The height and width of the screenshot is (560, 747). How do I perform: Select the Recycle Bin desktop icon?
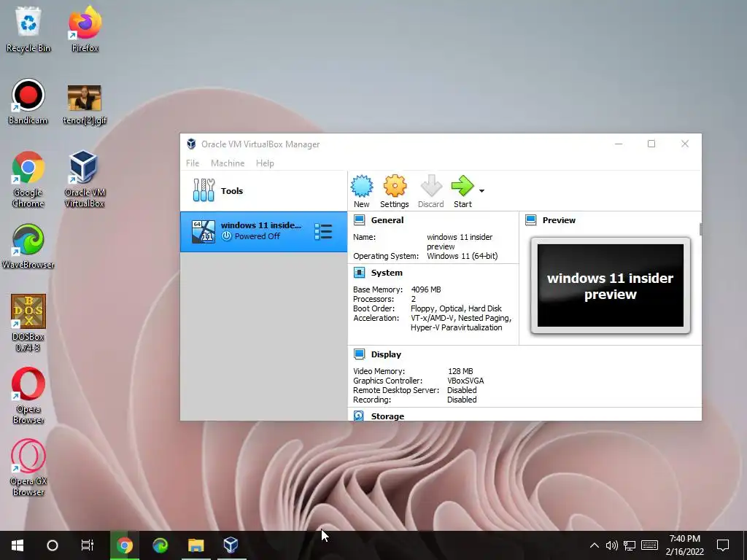click(x=28, y=29)
